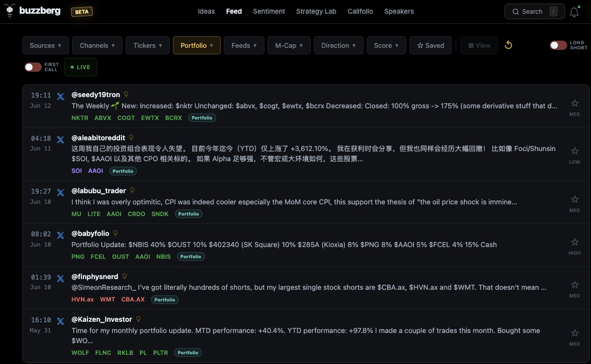This screenshot has width=591, height=364.
Task: Star the @babyfolio post
Action: coord(574,242)
